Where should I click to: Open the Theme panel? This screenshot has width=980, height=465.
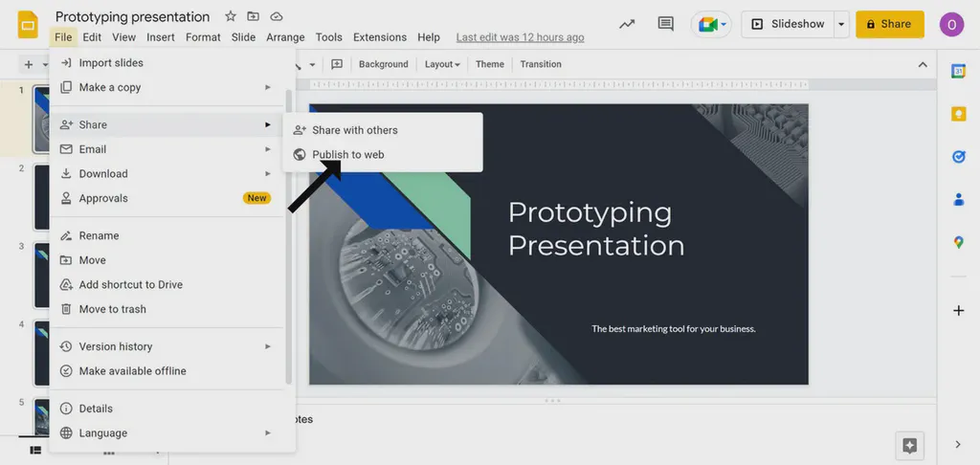[x=489, y=64]
